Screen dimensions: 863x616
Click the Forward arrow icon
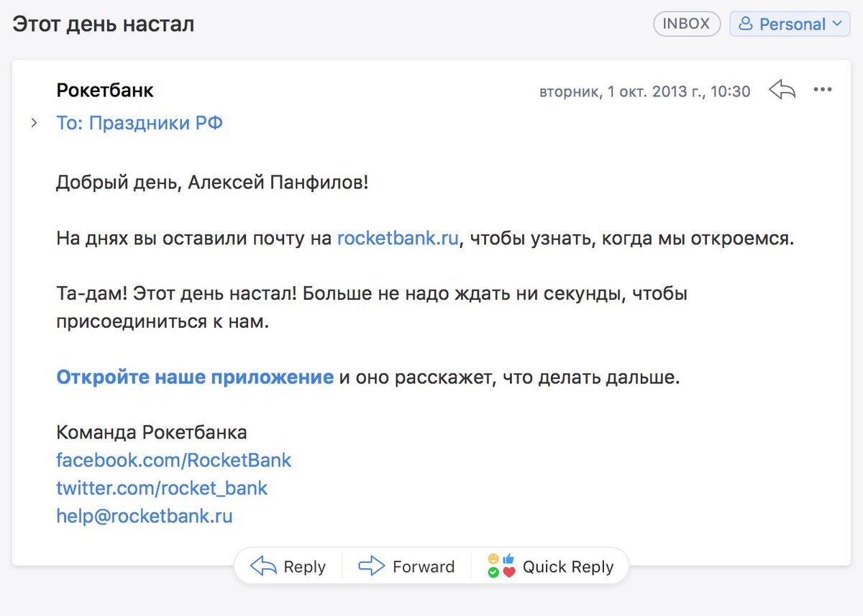pos(371,566)
